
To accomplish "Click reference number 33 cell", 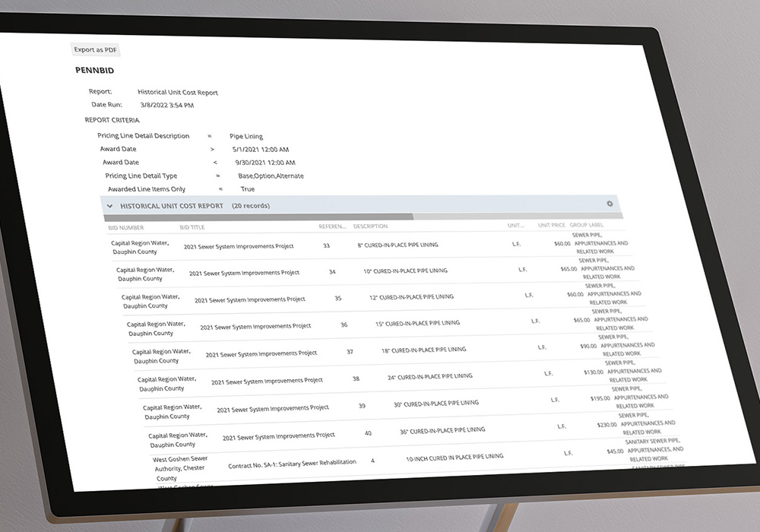I will click(326, 245).
